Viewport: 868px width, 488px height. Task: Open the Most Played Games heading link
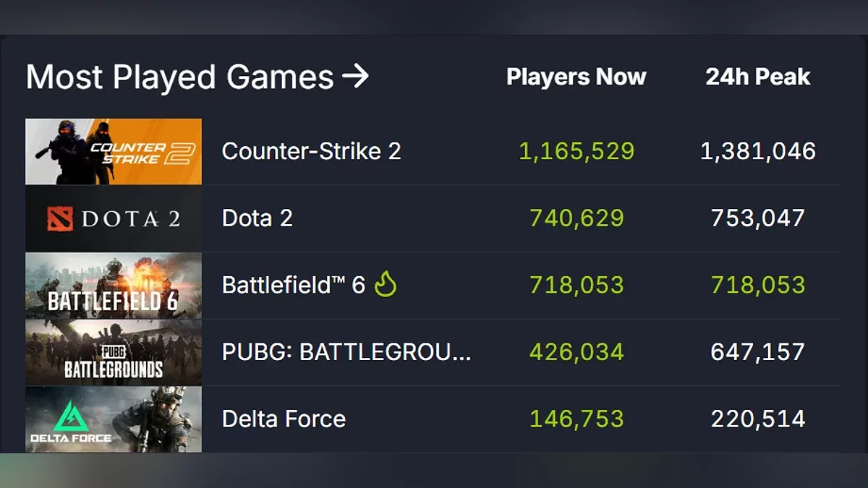pos(179,77)
